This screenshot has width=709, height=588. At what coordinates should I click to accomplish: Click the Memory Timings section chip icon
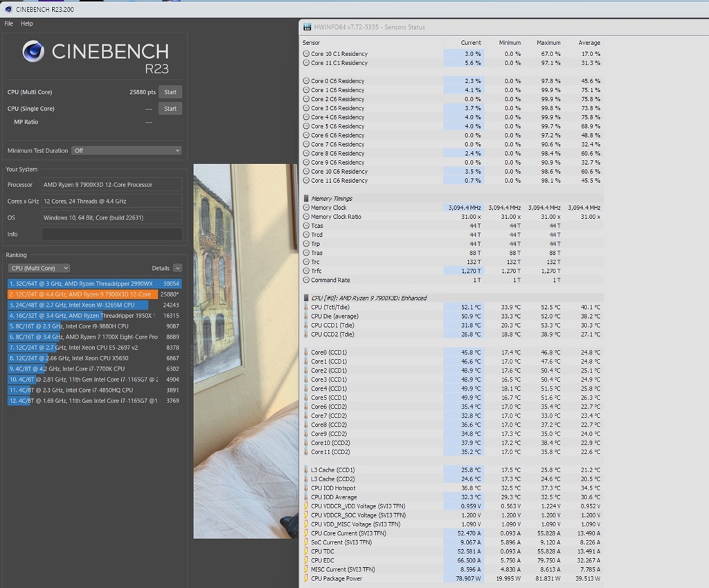point(306,199)
